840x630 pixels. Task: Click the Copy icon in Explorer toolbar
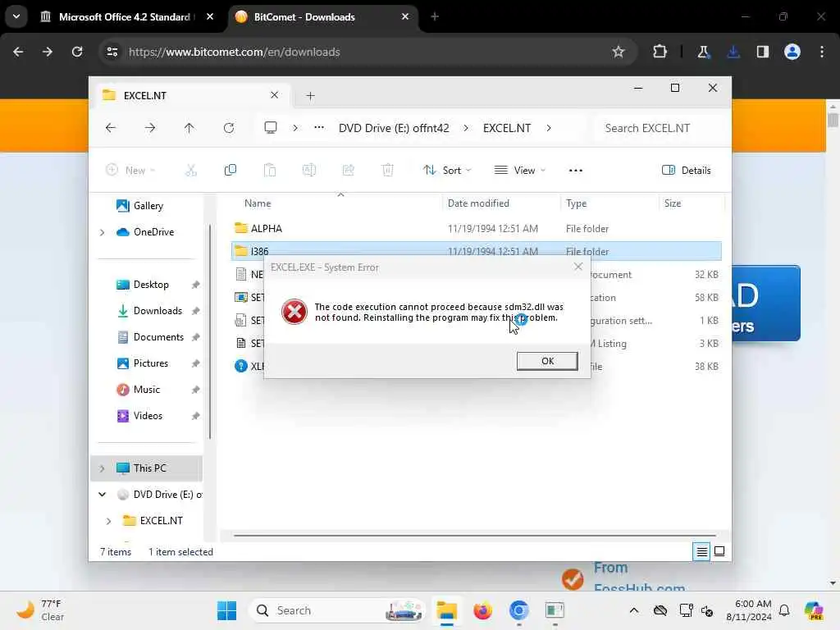[x=231, y=171]
